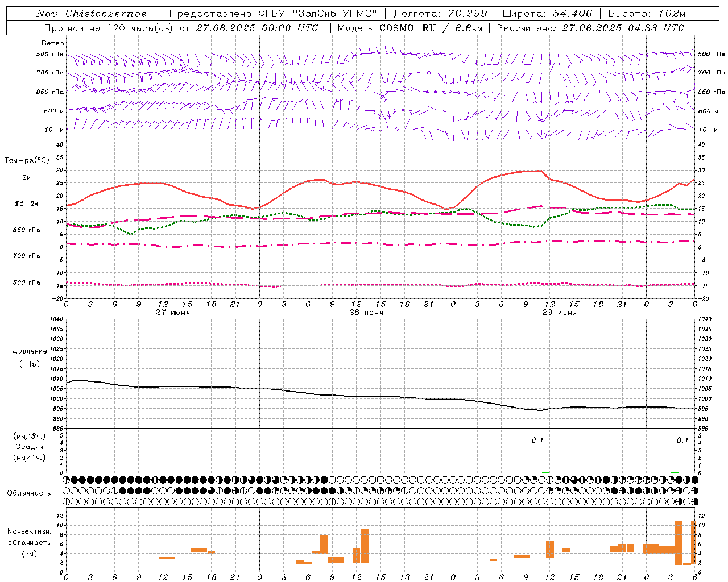Click the red 2м temperature legend line

click(26, 184)
